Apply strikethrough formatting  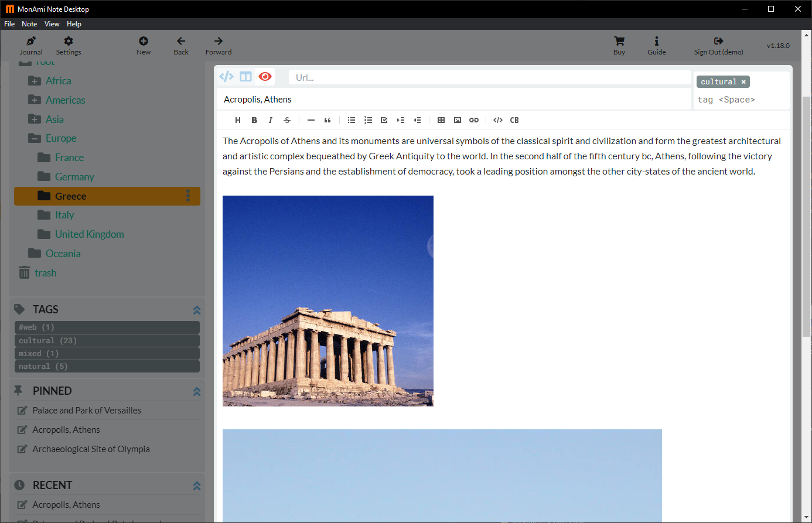tap(287, 120)
